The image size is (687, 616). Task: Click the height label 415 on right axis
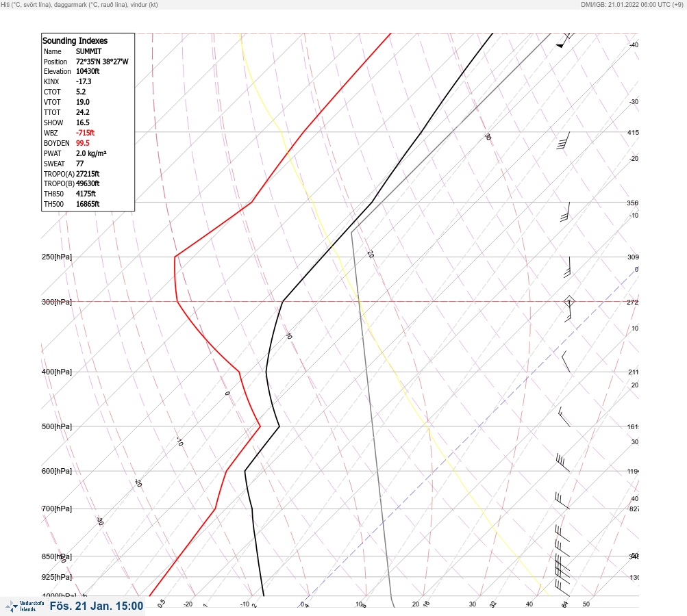coord(633,132)
